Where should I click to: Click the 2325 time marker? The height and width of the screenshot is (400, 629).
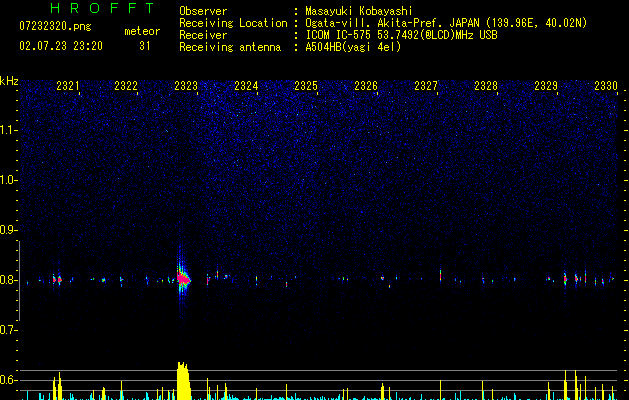tap(306, 86)
